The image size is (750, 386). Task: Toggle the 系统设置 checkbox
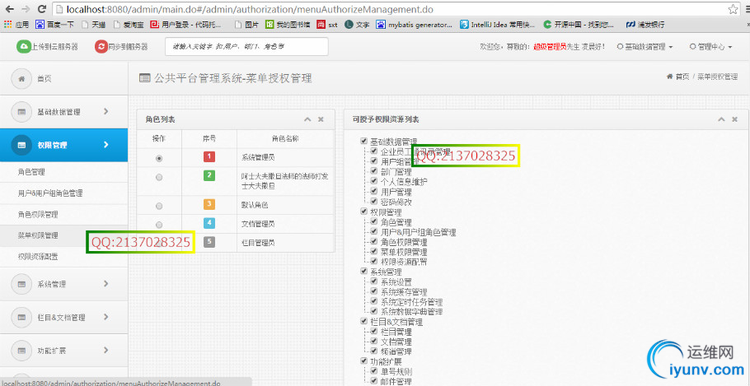pyautogui.click(x=375, y=281)
